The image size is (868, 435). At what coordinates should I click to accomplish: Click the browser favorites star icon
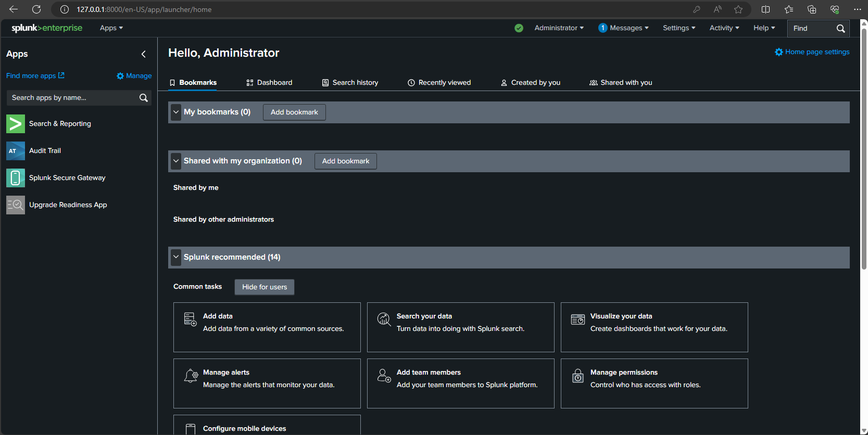(x=738, y=9)
